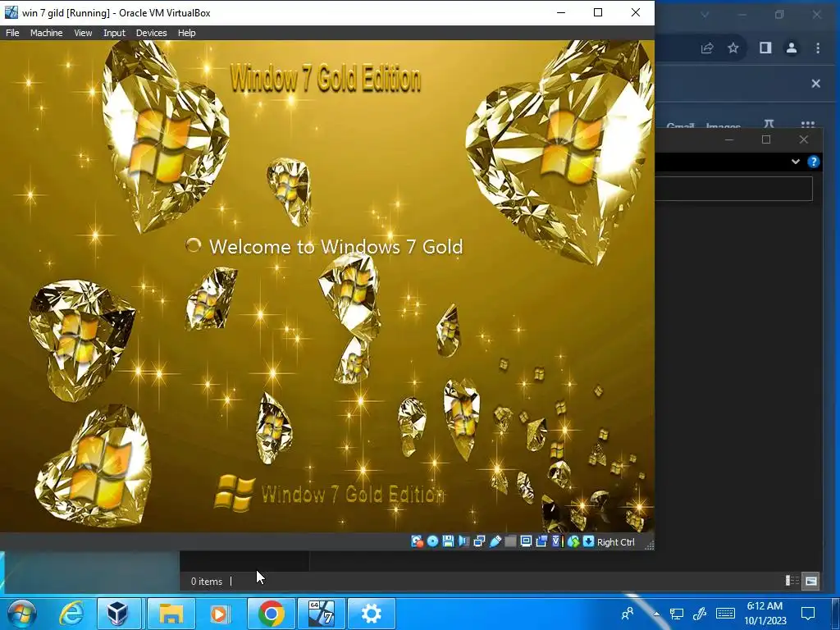
Task: Open Chrome's three-dot menu
Action: 818,48
